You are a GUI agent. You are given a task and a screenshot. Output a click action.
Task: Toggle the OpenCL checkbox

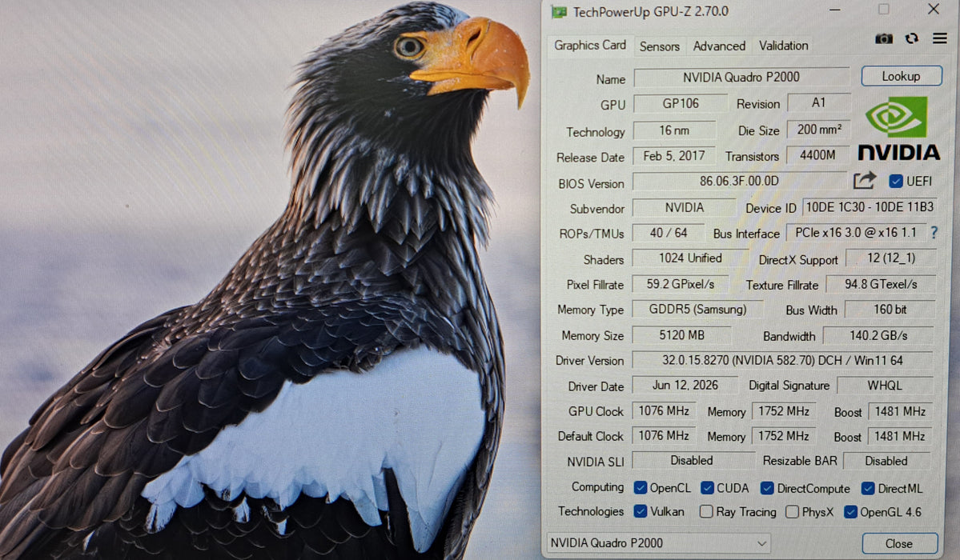click(x=641, y=487)
